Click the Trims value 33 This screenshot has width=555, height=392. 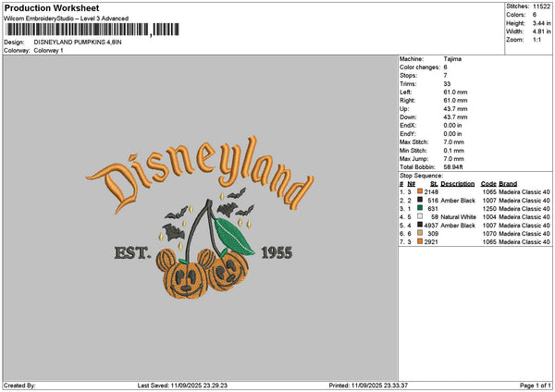[447, 84]
